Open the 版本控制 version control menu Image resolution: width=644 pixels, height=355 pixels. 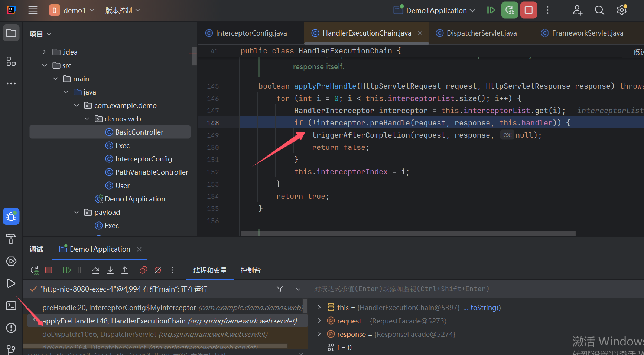pyautogui.click(x=123, y=10)
